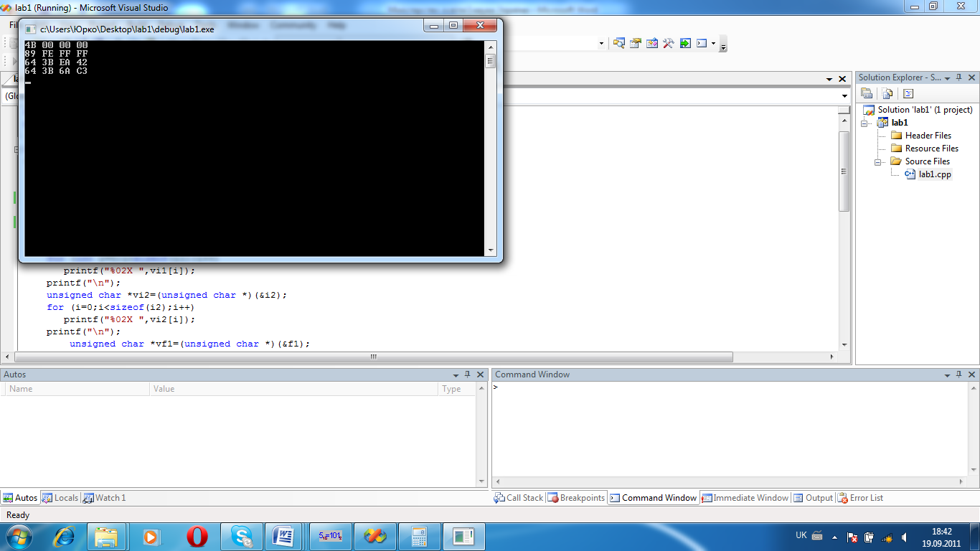Select the Resource Files folder
This screenshot has width=980, height=551.
(x=931, y=149)
